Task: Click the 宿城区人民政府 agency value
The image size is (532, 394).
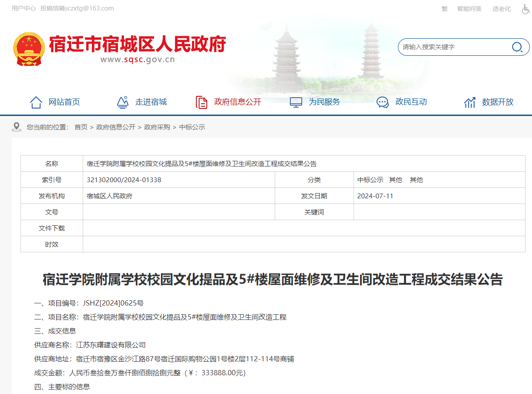Action: 110,196
